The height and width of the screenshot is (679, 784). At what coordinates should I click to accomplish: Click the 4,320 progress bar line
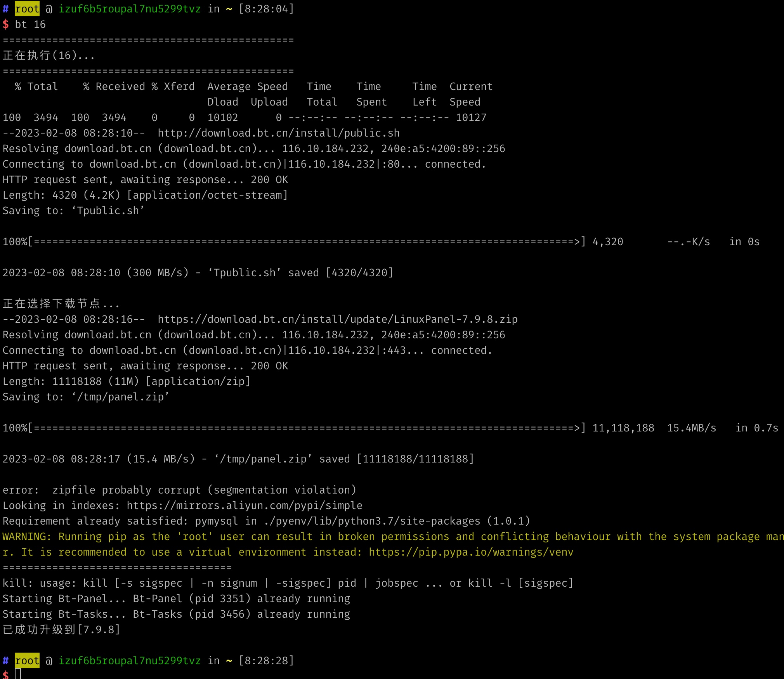(x=381, y=242)
